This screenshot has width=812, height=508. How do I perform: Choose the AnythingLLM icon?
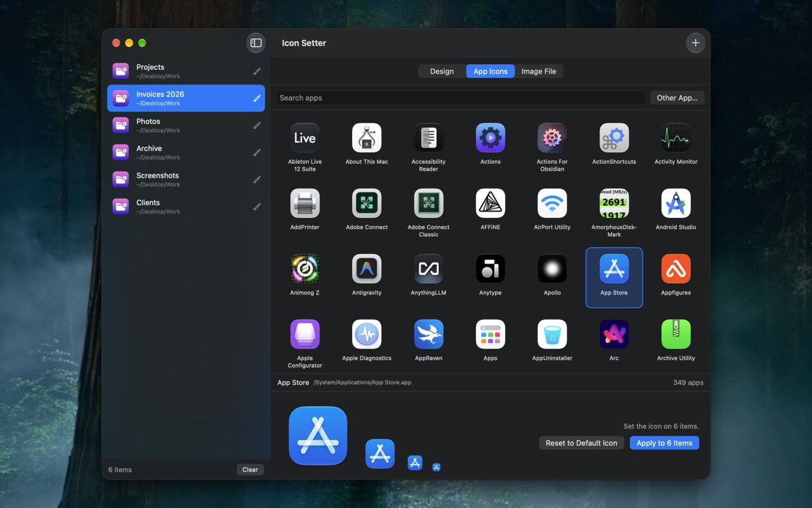coord(428,269)
